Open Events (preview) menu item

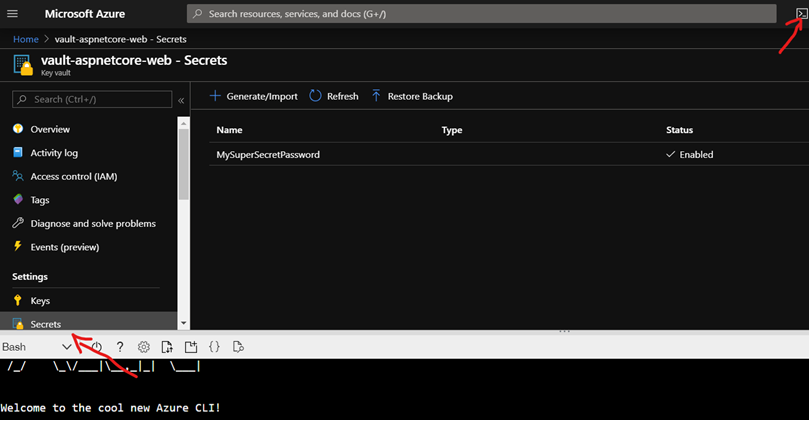[x=64, y=247]
